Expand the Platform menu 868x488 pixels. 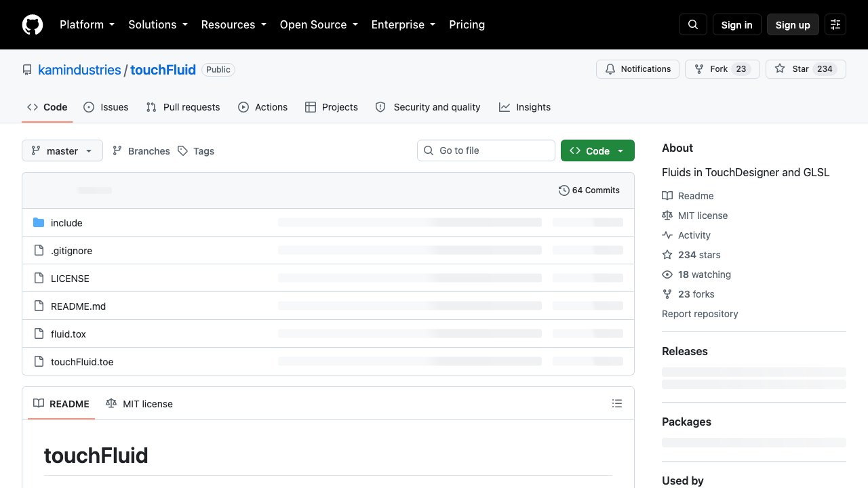coord(87,24)
